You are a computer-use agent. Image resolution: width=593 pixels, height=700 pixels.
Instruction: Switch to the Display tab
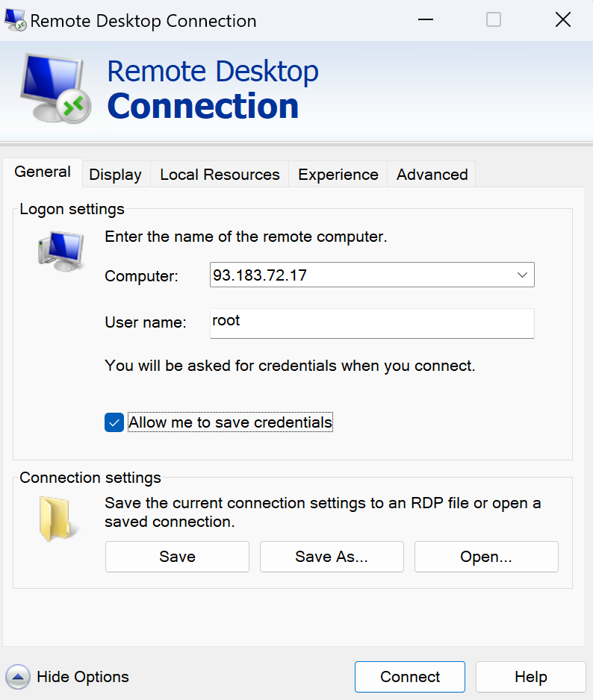[115, 175]
